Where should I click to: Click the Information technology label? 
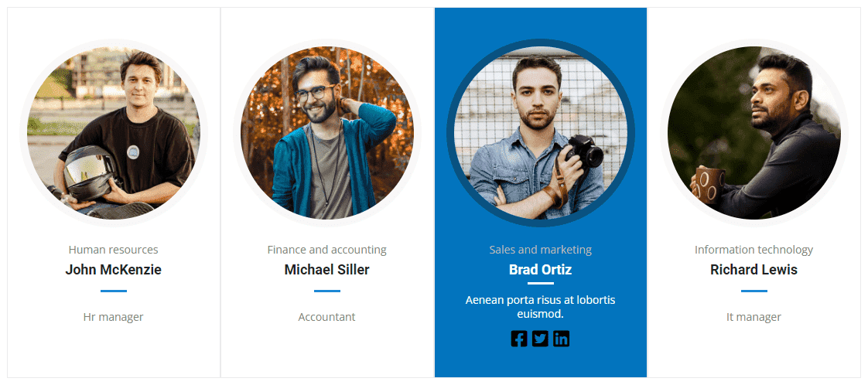(754, 250)
